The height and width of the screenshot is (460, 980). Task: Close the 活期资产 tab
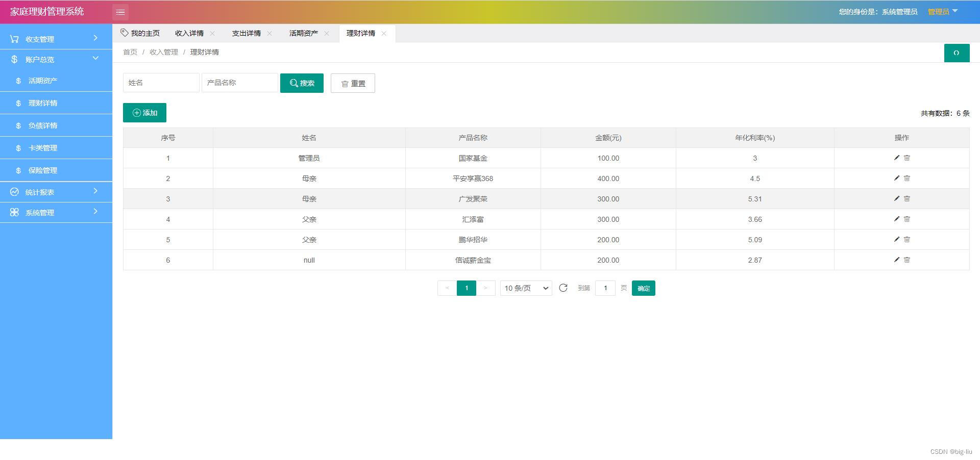[327, 34]
